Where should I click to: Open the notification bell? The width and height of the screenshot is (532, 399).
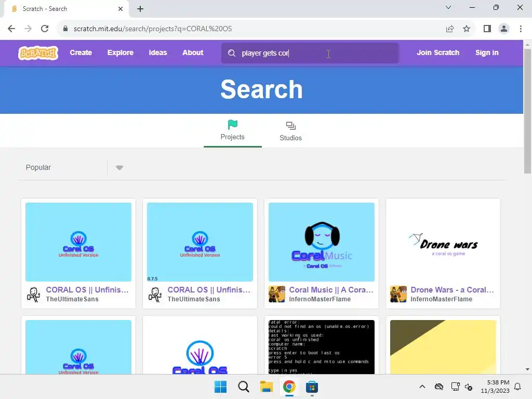517,387
